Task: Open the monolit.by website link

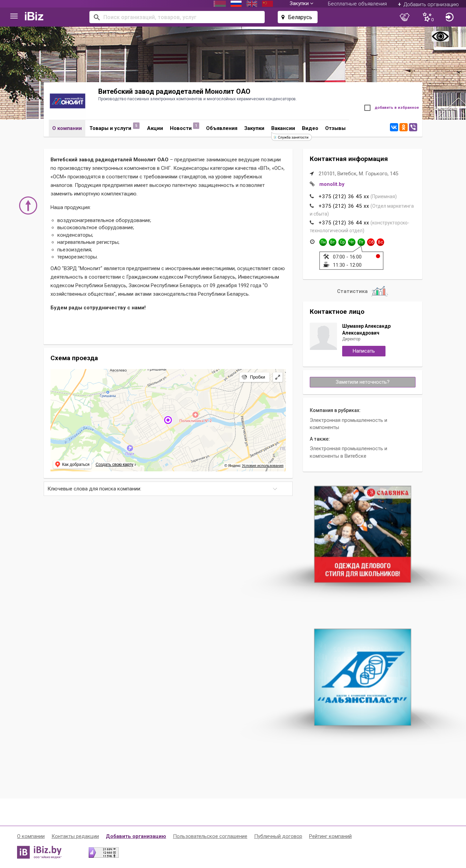Action: click(x=332, y=184)
